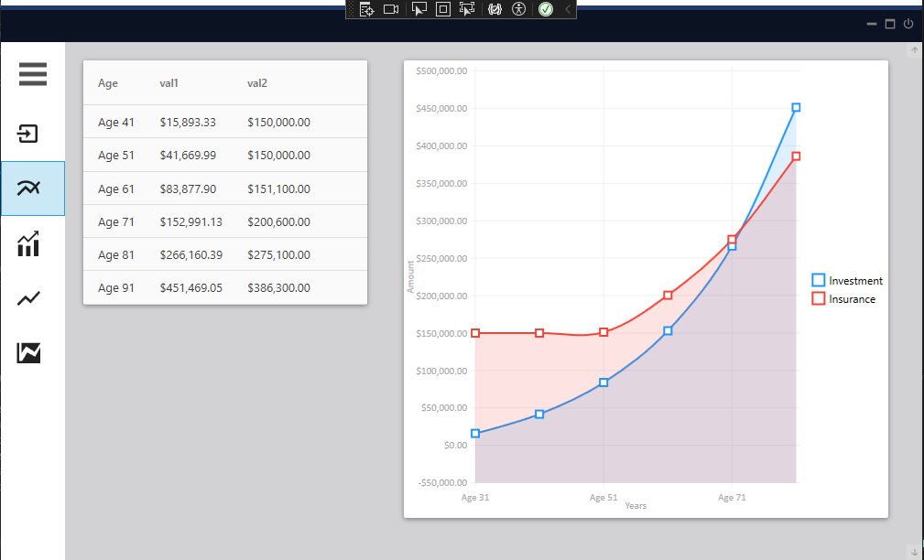Image resolution: width=924 pixels, height=560 pixels.
Task: Click the video camera icon in debug toolbar
Action: (x=391, y=9)
